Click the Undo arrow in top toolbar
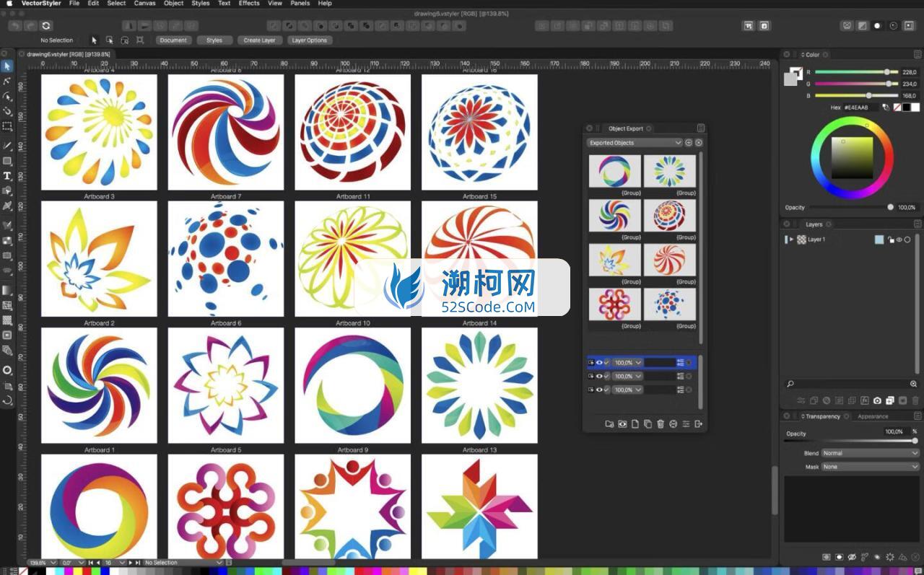The height and width of the screenshot is (575, 924). click(15, 26)
